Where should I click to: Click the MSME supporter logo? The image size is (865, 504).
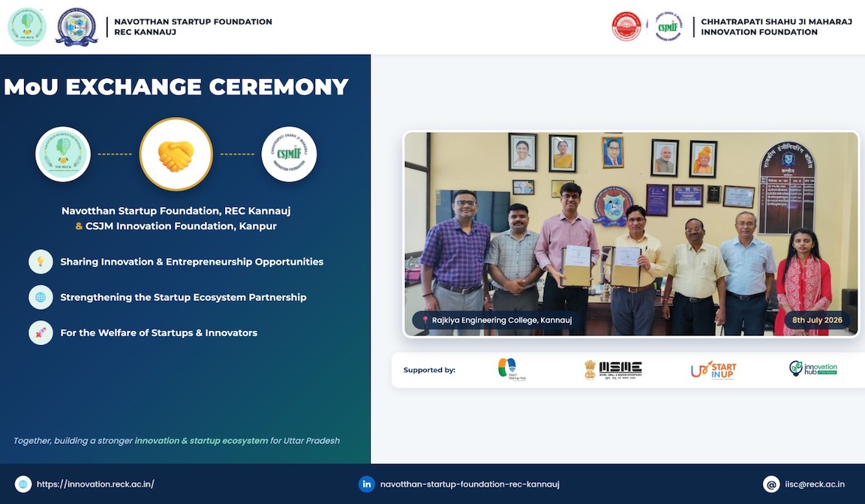pyautogui.click(x=613, y=370)
